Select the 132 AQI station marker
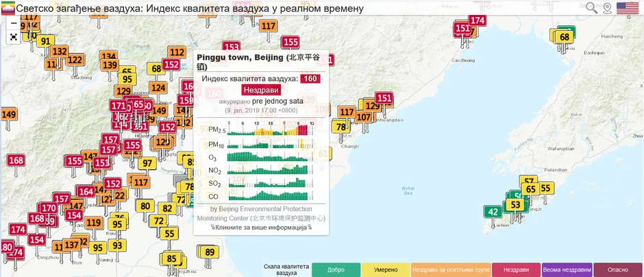644x277 pixels. 60,52
